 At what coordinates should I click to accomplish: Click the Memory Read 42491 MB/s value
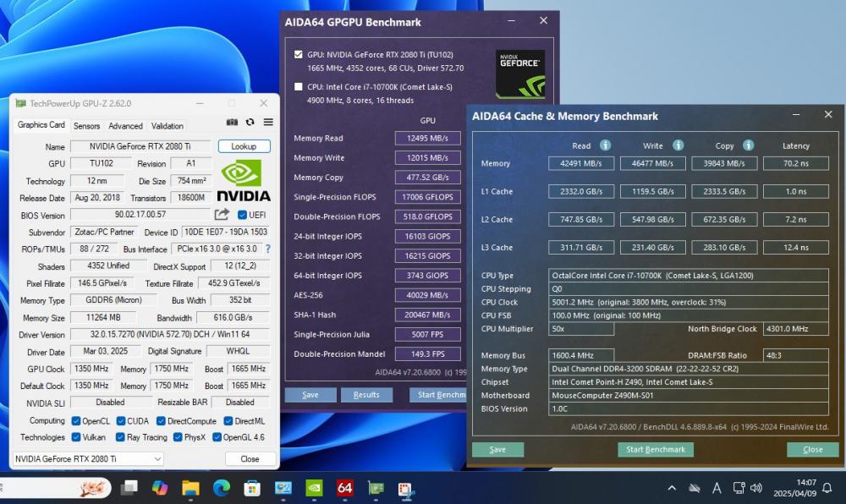(581, 163)
